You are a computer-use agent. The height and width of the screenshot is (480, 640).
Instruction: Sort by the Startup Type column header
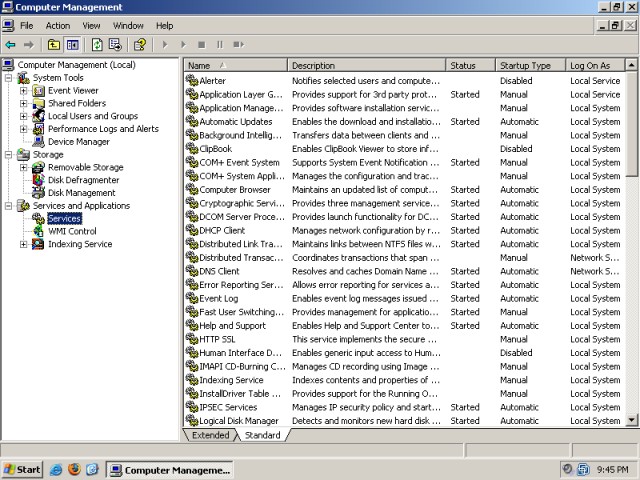531,65
